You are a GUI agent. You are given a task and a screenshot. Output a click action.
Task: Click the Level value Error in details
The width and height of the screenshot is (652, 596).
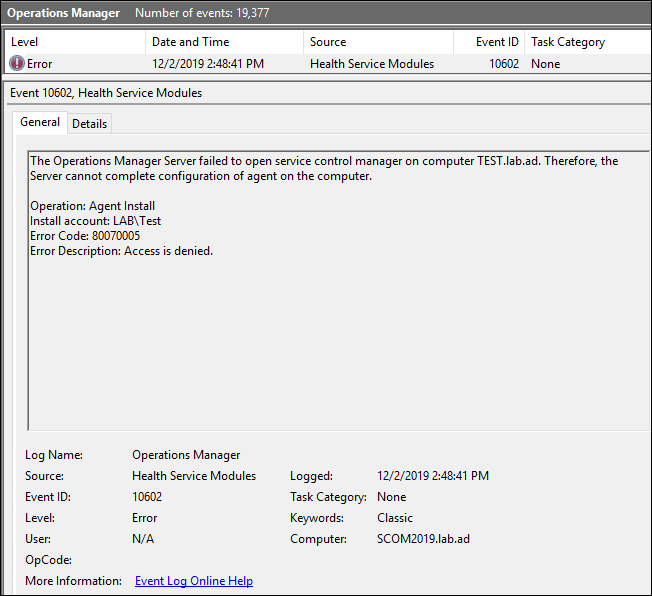(x=144, y=518)
